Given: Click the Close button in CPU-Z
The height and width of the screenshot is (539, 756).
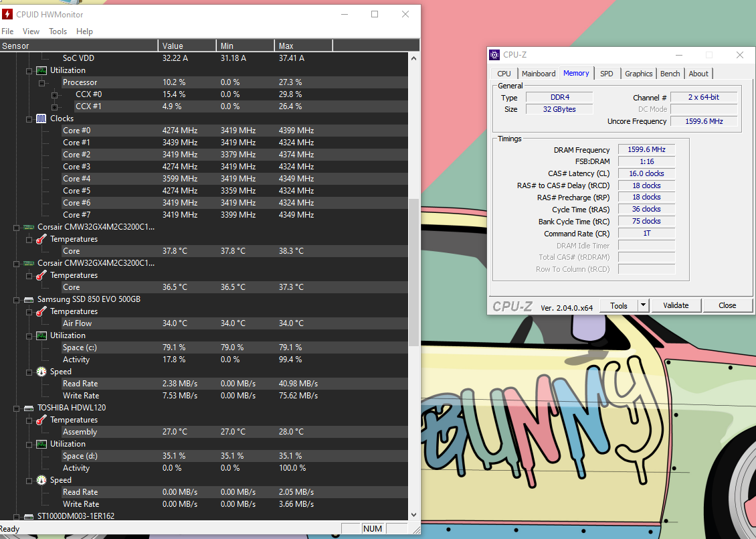Looking at the screenshot, I should point(727,305).
